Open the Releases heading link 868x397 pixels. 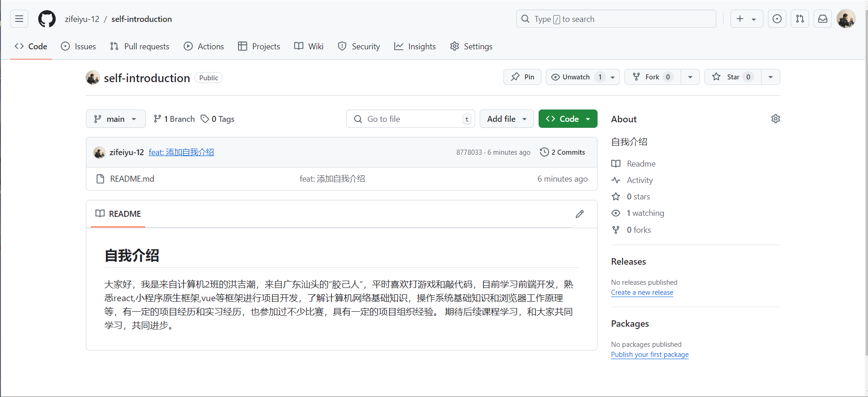click(629, 261)
